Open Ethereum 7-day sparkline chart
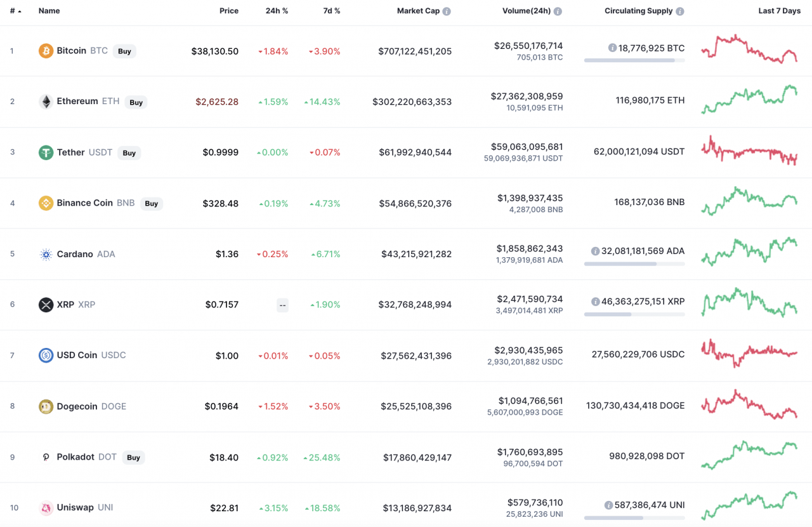The width and height of the screenshot is (812, 527). click(x=749, y=100)
